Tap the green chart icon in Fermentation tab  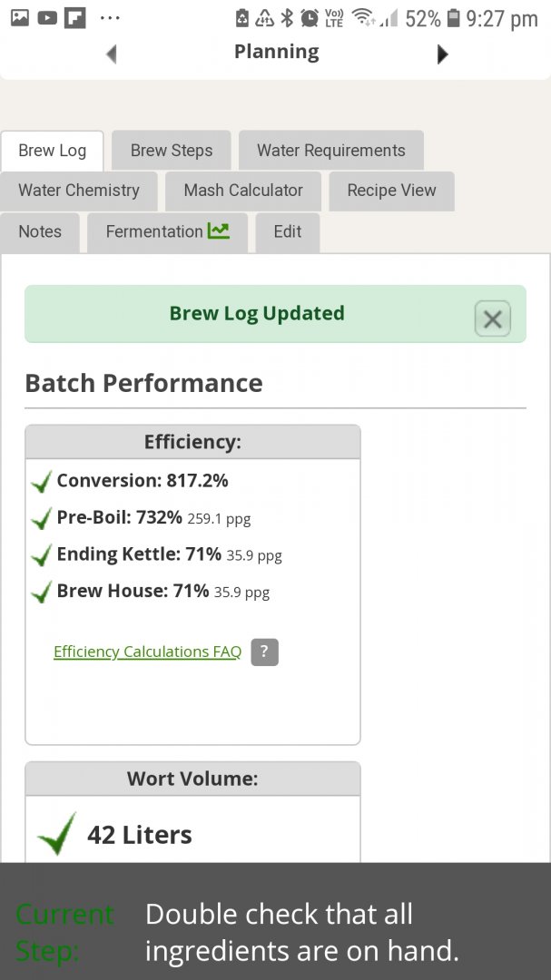tap(218, 231)
